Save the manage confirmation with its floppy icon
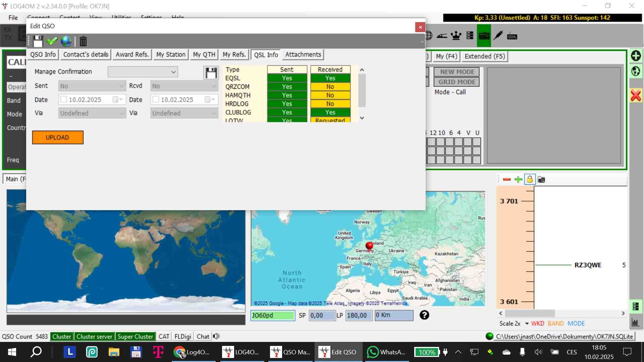Image resolution: width=644 pixels, height=362 pixels. click(x=211, y=72)
